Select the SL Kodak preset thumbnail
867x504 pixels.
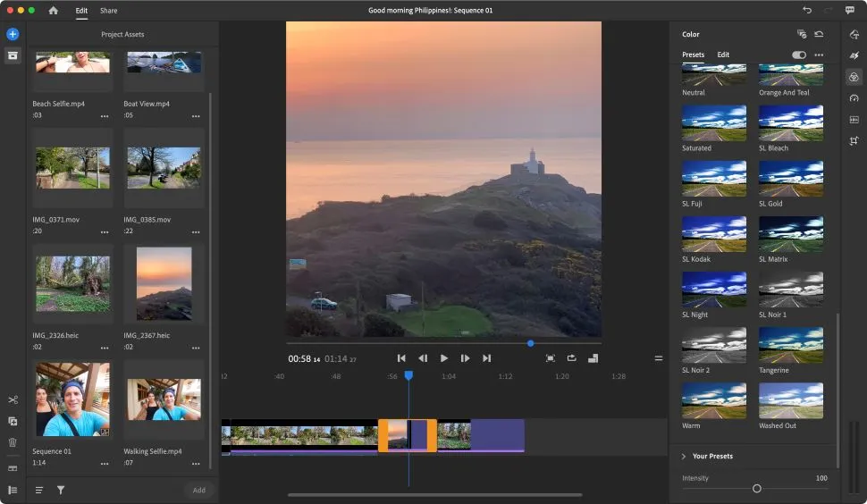point(714,234)
